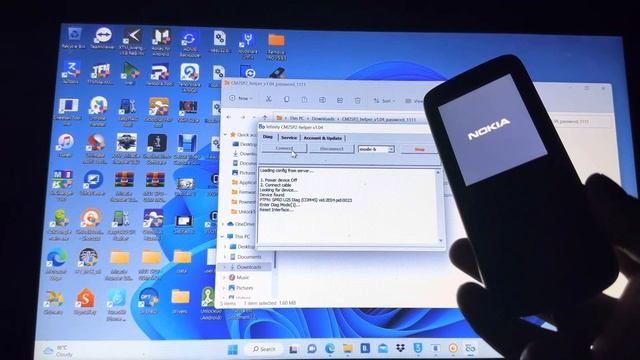Select Quick access in Explorer sidebar
640x360 pixels.
[x=244, y=135]
